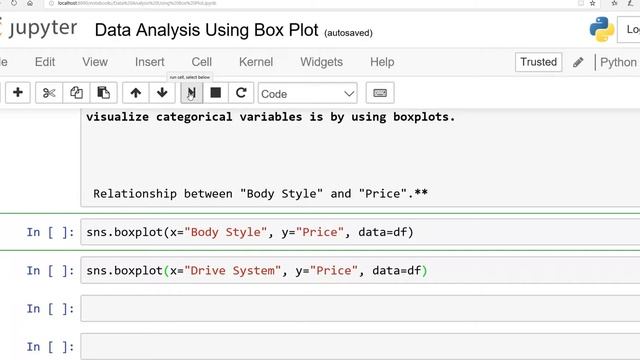The width and height of the screenshot is (640, 360).
Task: Click the In [ ] prompt of Drive System cell
Action: tap(50, 271)
